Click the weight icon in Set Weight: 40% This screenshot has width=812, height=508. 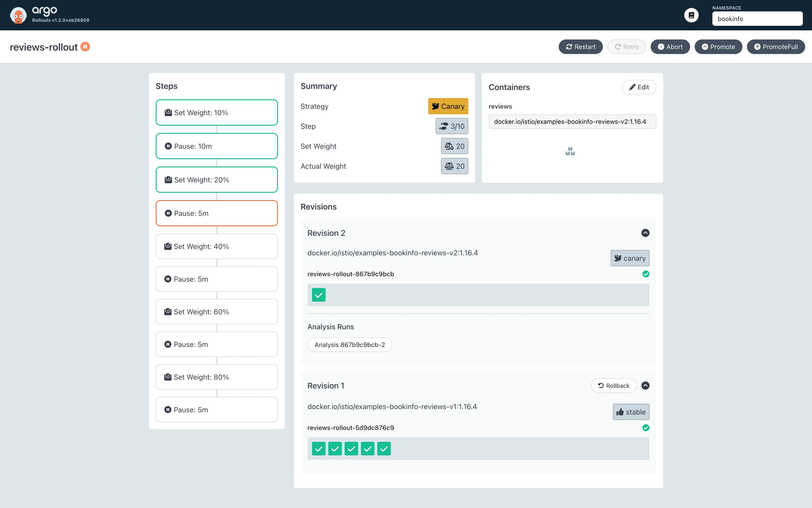pyautogui.click(x=168, y=246)
